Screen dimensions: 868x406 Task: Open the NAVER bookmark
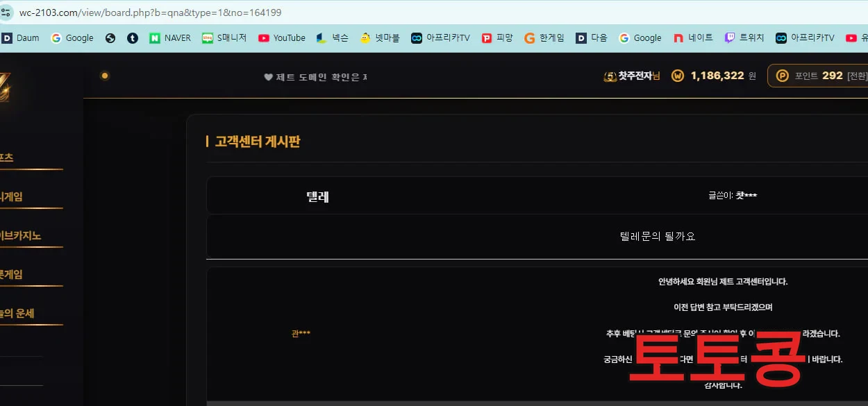pyautogui.click(x=170, y=38)
